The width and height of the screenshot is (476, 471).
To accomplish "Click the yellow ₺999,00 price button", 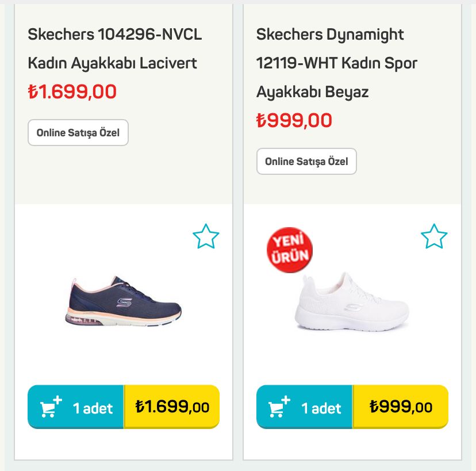I will (402, 406).
